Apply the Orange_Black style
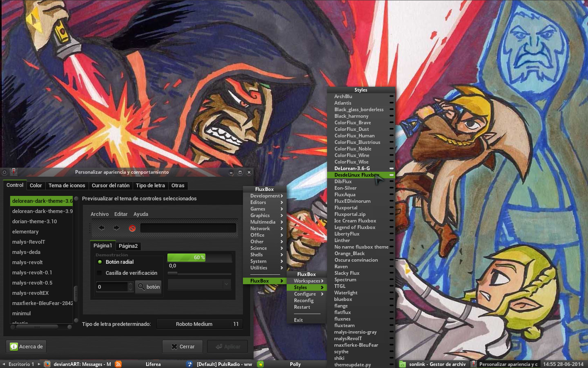 [361, 254]
